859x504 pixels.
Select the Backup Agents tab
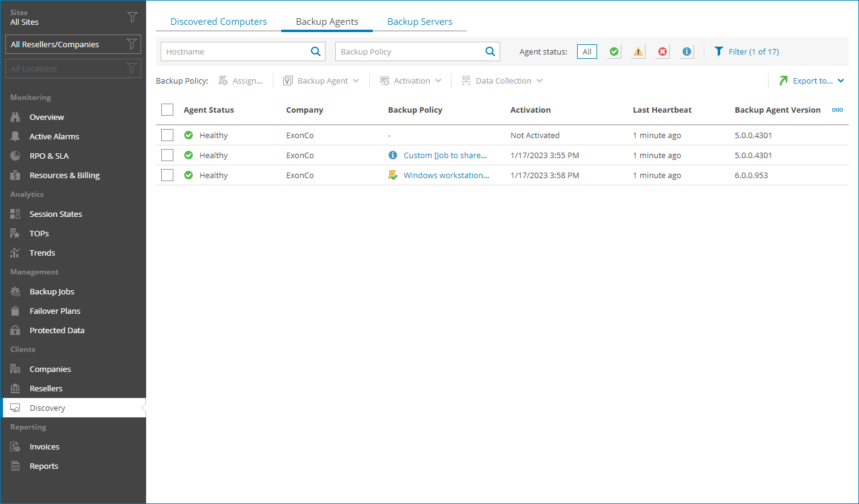click(x=327, y=21)
